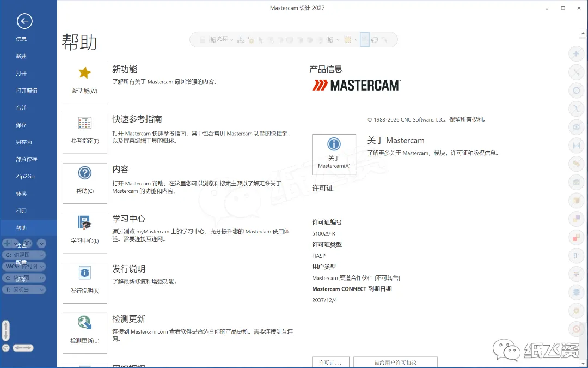Select 打印 in the backstage menu

[x=21, y=210]
